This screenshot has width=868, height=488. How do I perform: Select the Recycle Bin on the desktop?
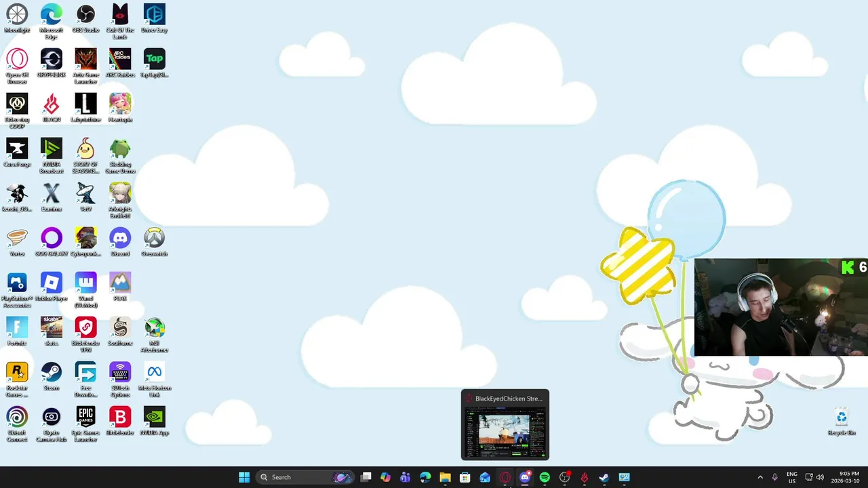[x=842, y=421]
